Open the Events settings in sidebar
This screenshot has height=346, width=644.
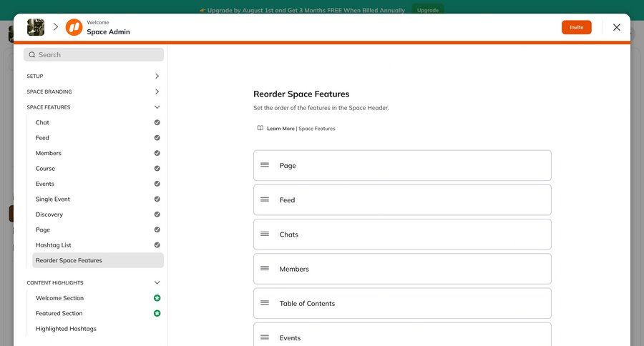point(45,184)
